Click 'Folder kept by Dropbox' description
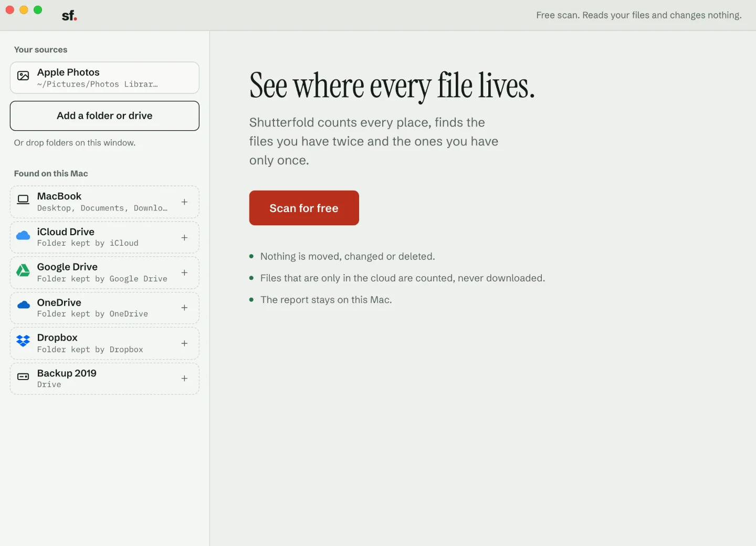The height and width of the screenshot is (546, 756). [x=90, y=350]
